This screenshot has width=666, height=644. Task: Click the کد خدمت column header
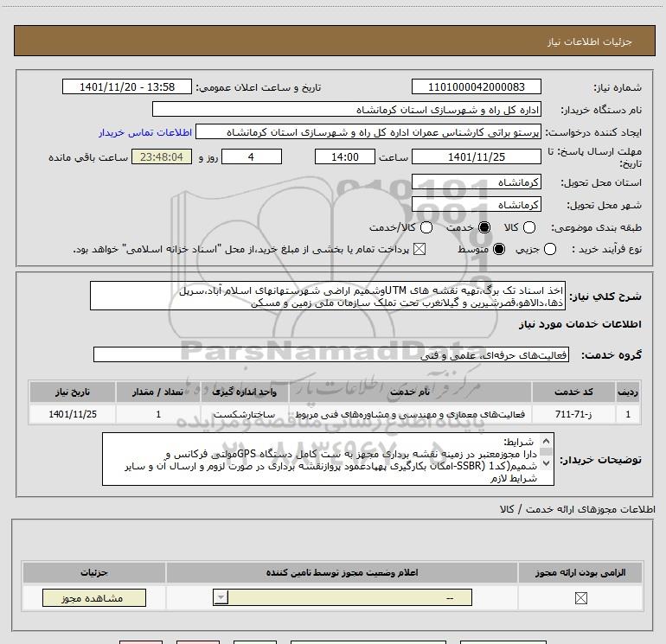573,392
